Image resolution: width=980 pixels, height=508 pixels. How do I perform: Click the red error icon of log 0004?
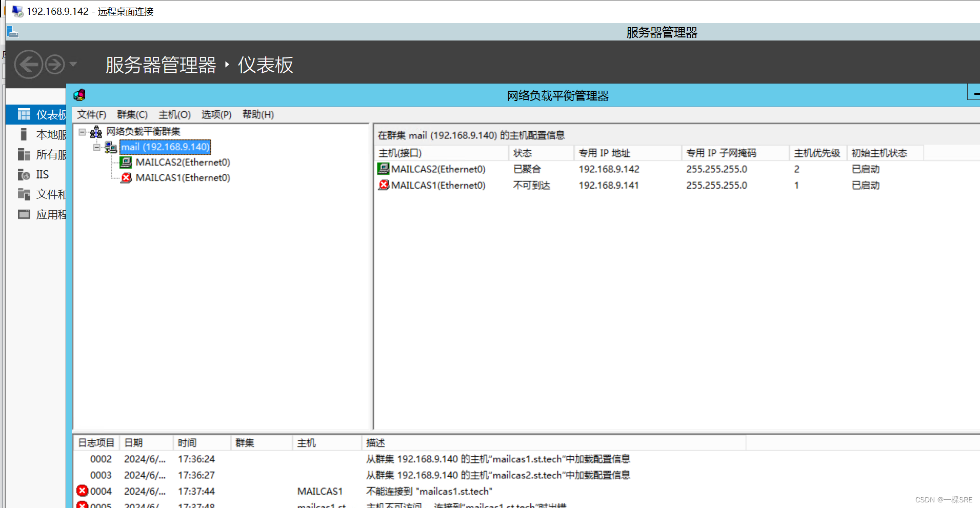(x=82, y=491)
